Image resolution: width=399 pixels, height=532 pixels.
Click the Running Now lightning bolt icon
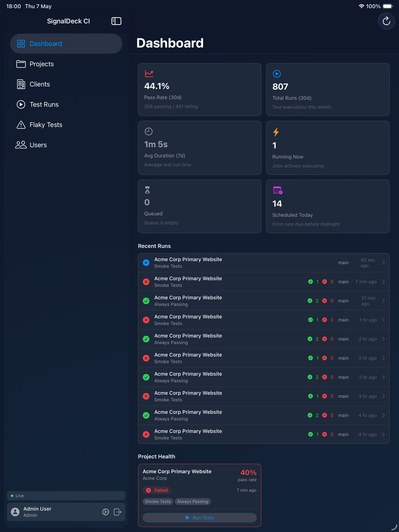click(276, 132)
